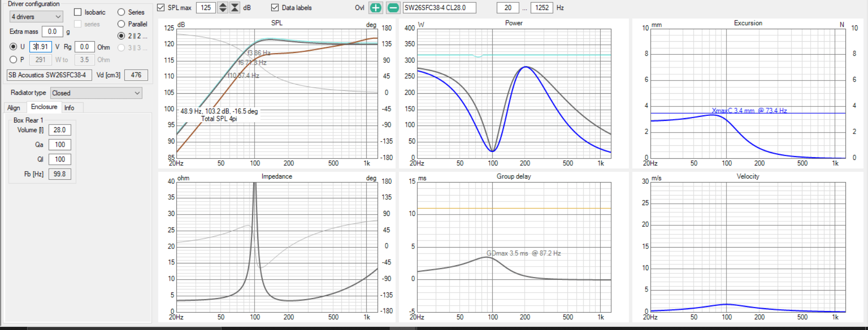Click the Box Rear 1 group label
Viewport: 868px width, 330px height.
pyautogui.click(x=28, y=120)
